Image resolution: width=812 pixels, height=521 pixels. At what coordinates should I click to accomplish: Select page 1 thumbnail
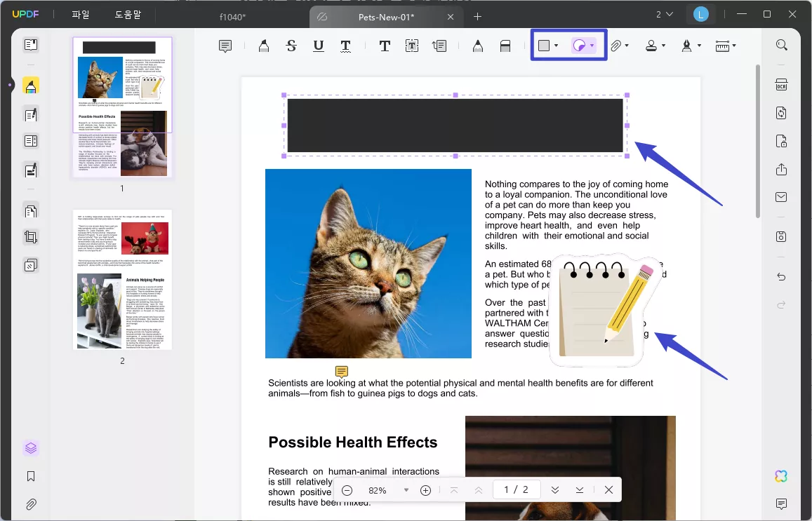(x=122, y=107)
